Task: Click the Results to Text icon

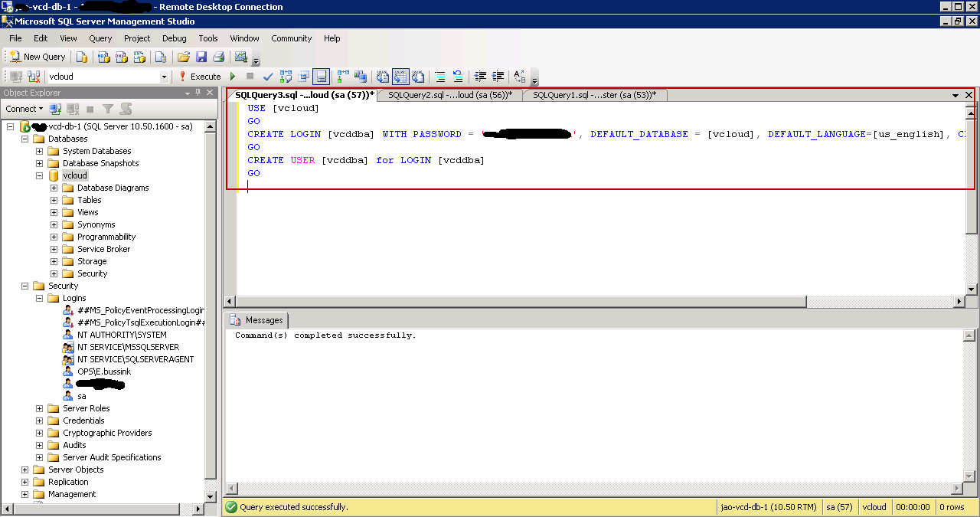Action: tap(382, 76)
